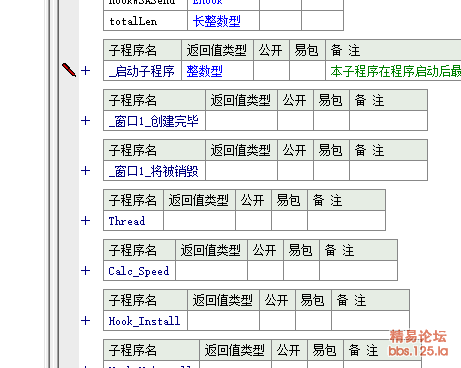Image resolution: width=461 pixels, height=368 pixels.
Task: Expand the _窗口1_创建完毕 subroutine
Action: [86, 121]
